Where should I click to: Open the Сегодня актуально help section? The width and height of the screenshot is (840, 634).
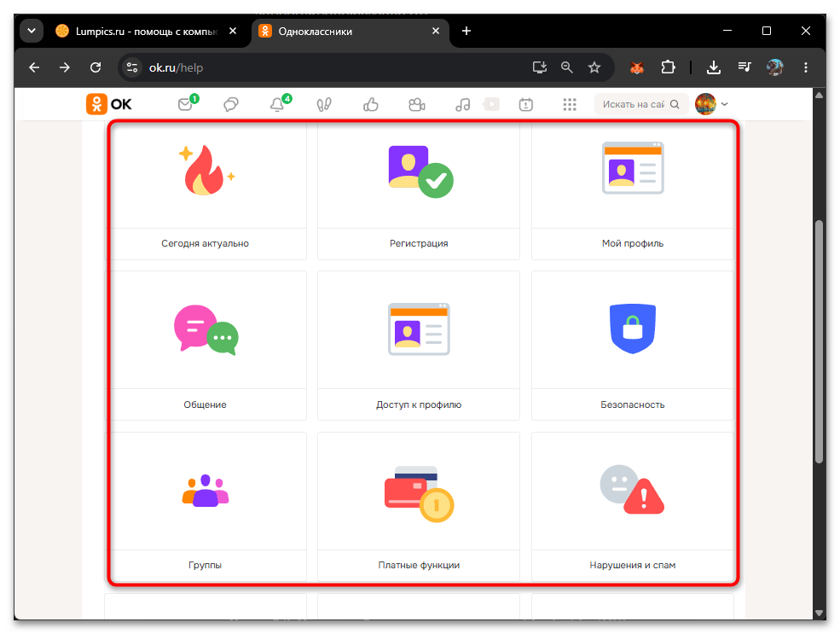point(206,192)
